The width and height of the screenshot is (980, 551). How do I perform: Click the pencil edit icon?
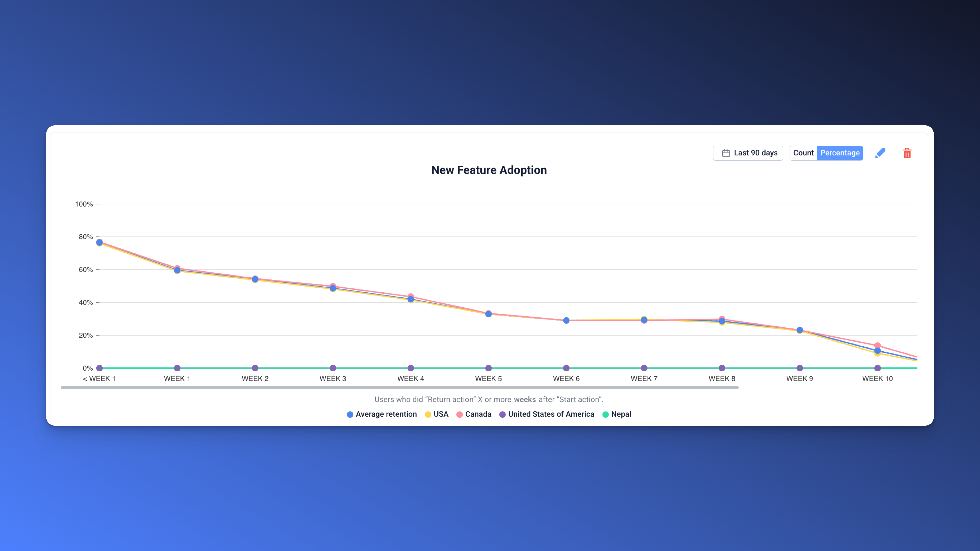[x=881, y=153]
